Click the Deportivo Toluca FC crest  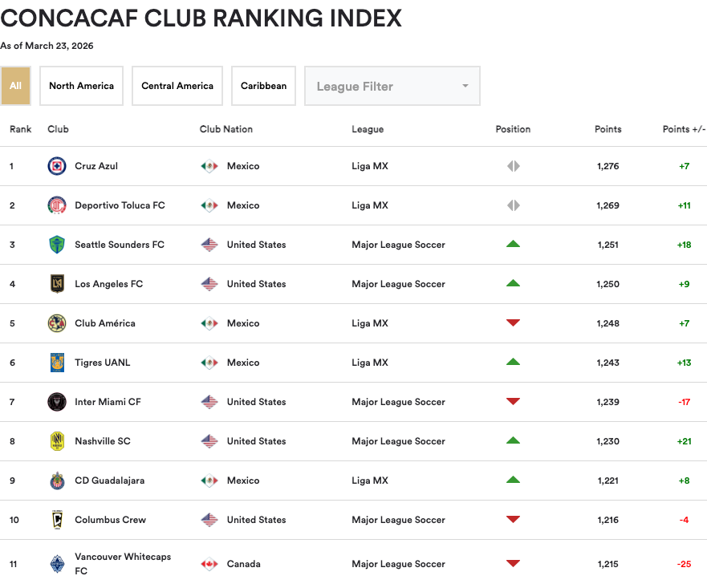[x=56, y=205]
